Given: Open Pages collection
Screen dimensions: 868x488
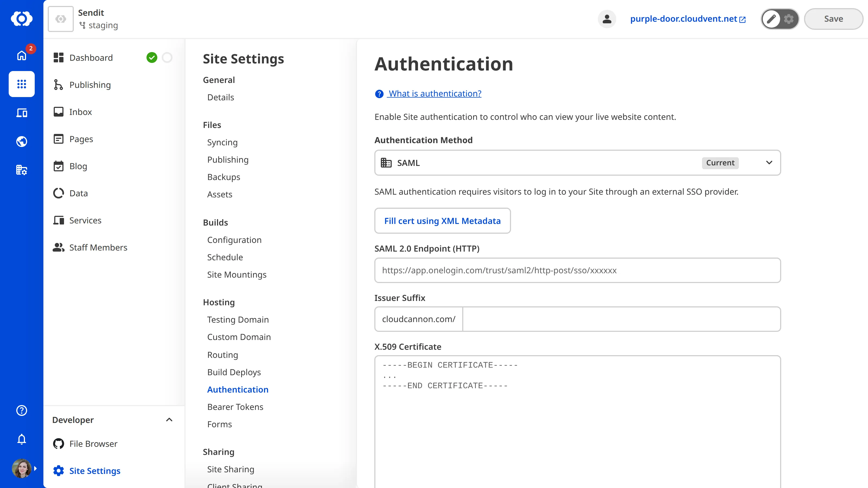Looking at the screenshot, I should click(81, 139).
